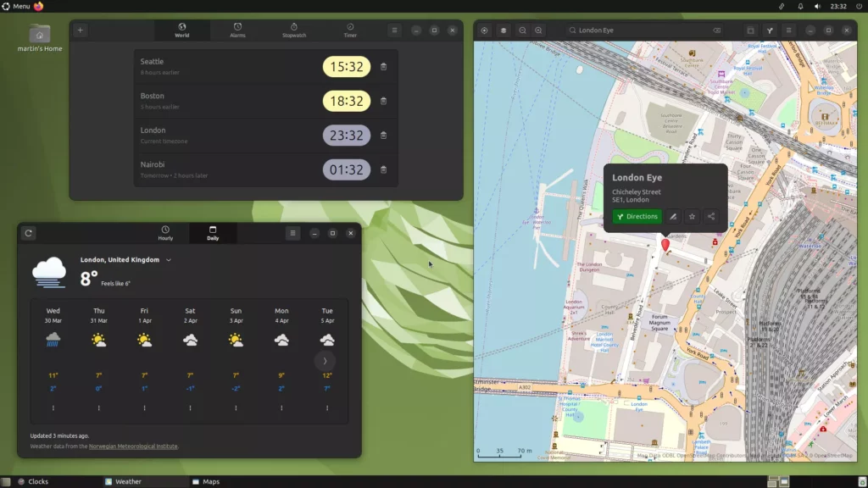Expand the London, United Kingdom location dropdown
Screen dimensions: 868x488
(x=168, y=260)
